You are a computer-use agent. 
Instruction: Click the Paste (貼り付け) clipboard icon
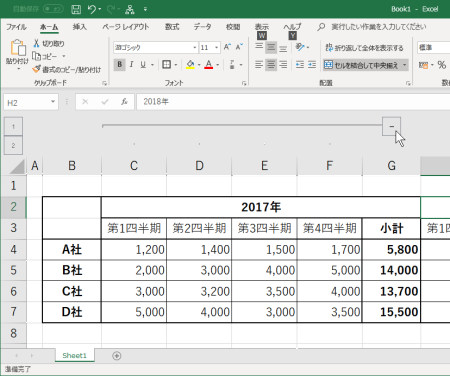tap(17, 48)
